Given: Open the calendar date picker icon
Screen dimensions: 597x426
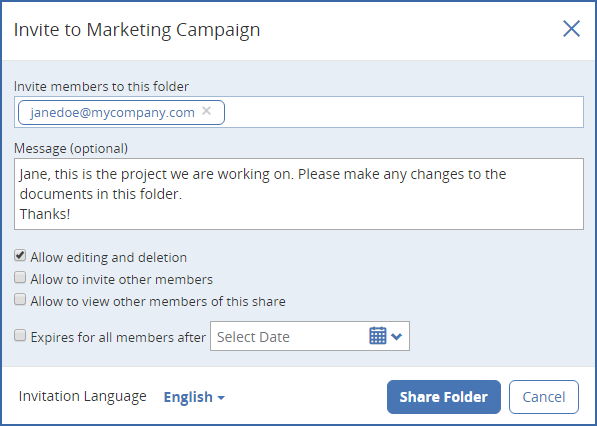Looking at the screenshot, I should coord(378,336).
